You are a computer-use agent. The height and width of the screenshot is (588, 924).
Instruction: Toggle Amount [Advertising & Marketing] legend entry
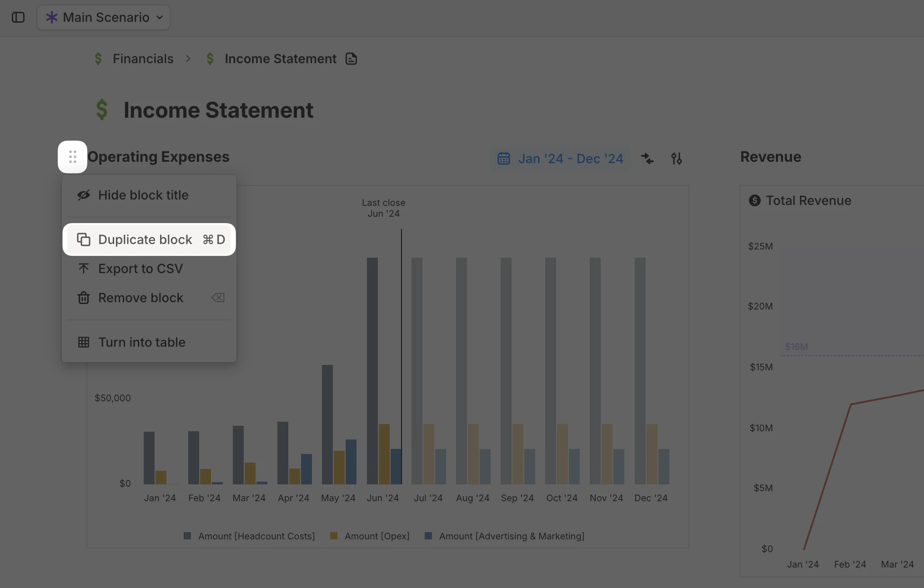pyautogui.click(x=511, y=536)
